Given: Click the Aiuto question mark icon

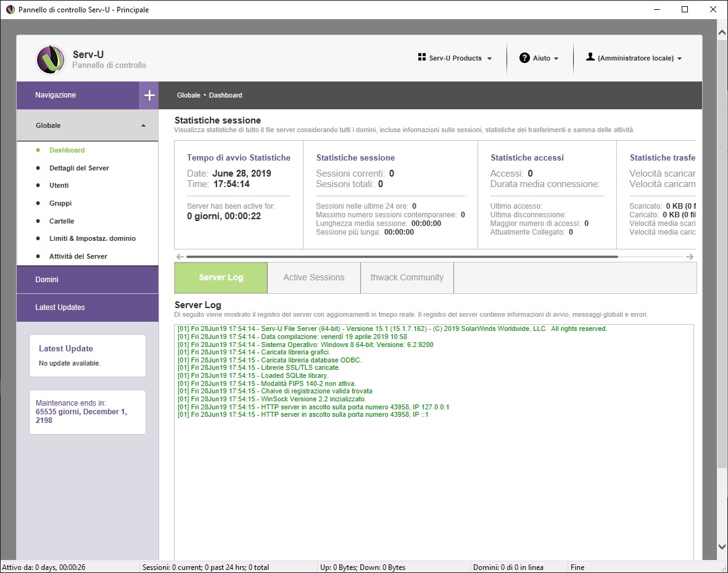Looking at the screenshot, I should [x=524, y=57].
